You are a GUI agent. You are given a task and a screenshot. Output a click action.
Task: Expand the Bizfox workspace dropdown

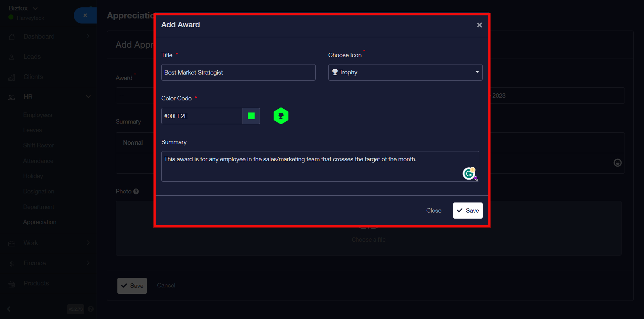pos(35,8)
